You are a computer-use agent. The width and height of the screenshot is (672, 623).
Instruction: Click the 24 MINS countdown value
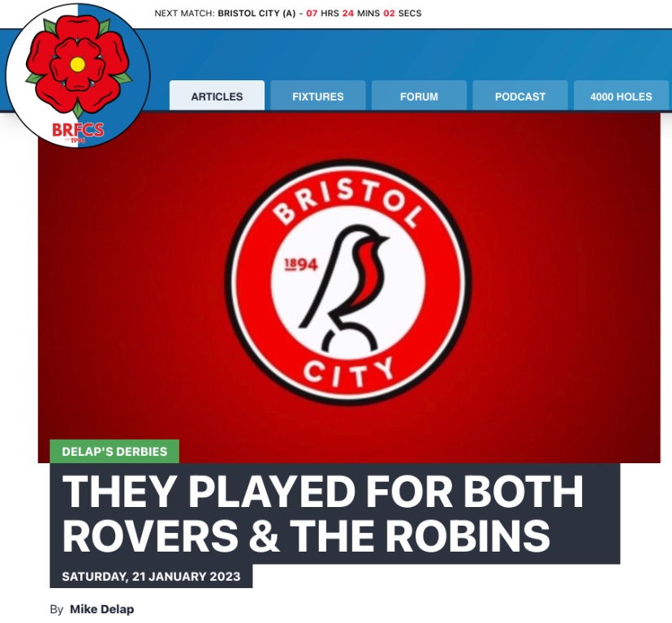pyautogui.click(x=361, y=13)
